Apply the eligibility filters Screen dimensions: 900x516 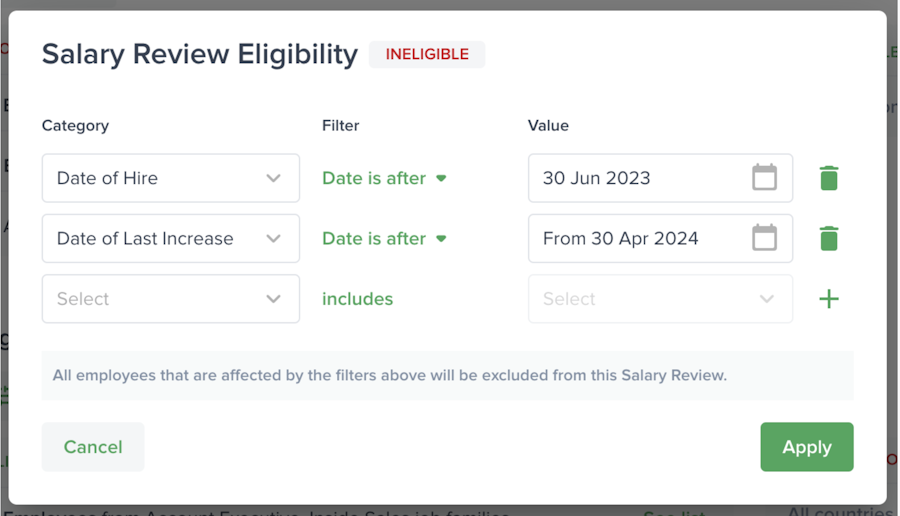pos(806,447)
